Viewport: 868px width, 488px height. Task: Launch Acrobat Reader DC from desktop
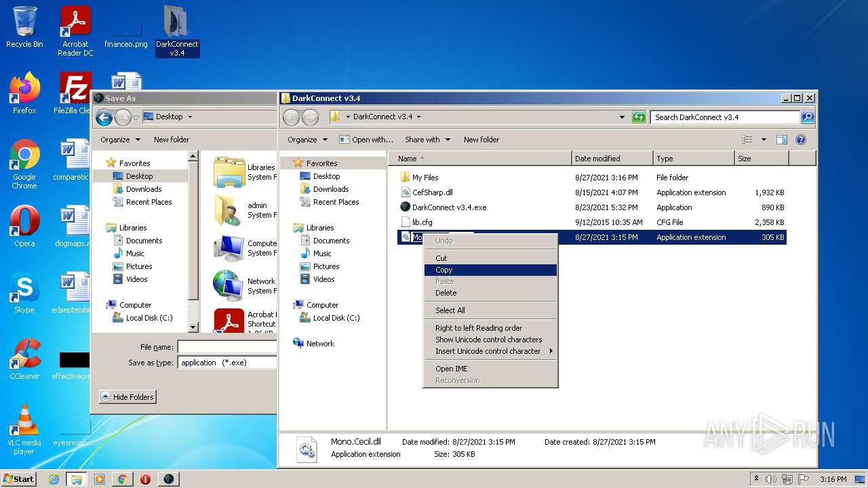[x=75, y=31]
